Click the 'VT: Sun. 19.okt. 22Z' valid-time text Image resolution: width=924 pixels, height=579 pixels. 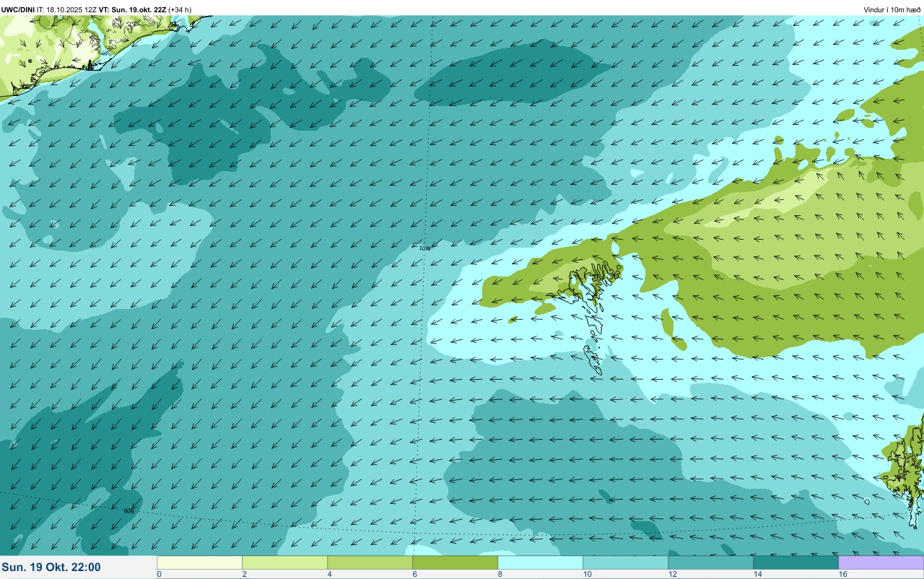133,9
